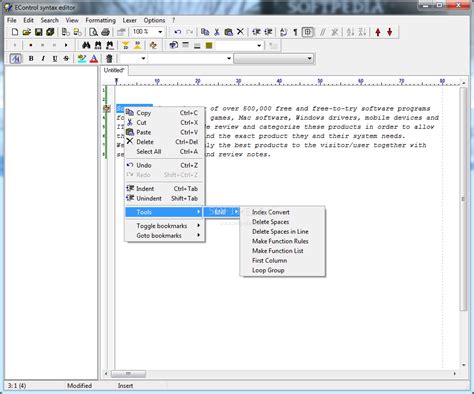Click the sort ascending toolbar icon

point(350,32)
